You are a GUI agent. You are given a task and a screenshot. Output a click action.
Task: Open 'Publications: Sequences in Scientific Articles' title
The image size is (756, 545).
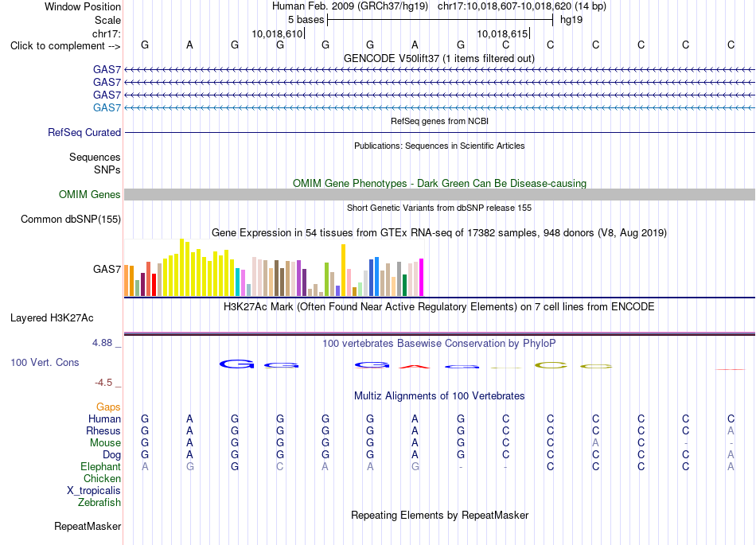pyautogui.click(x=439, y=146)
